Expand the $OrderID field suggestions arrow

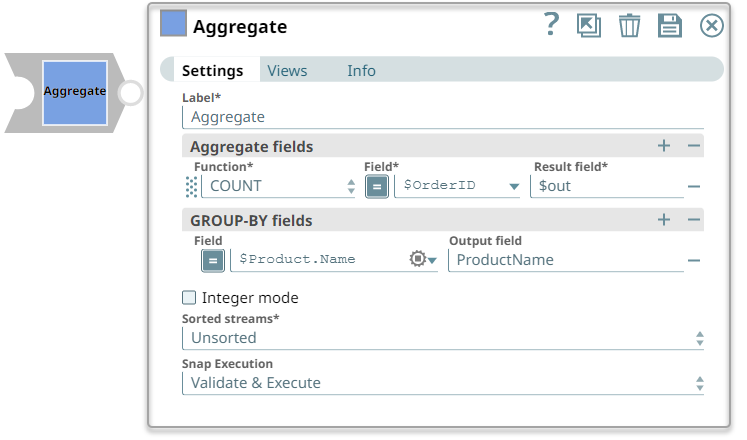514,186
